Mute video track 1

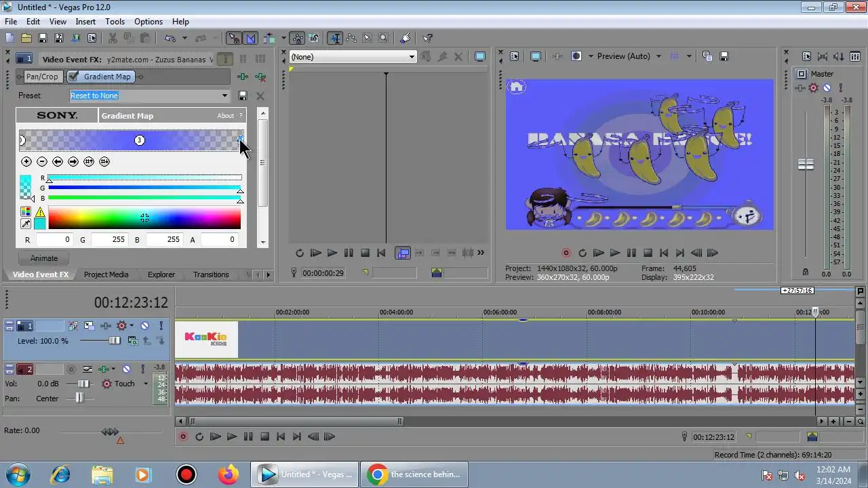(145, 326)
